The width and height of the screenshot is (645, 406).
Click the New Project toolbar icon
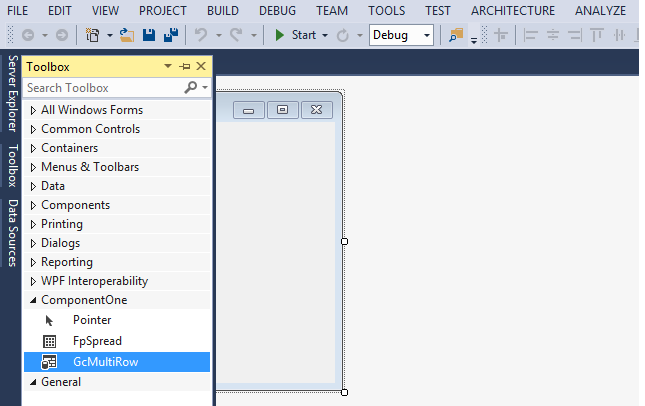coord(93,35)
